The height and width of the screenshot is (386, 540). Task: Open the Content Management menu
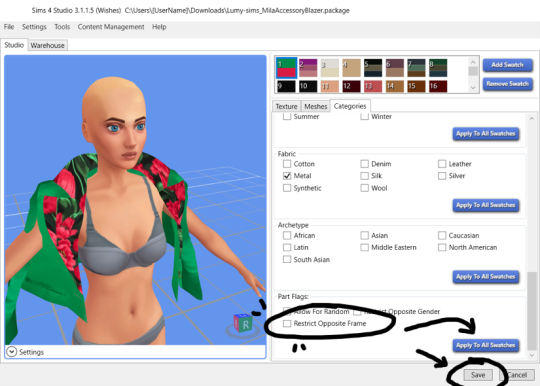coord(111,27)
